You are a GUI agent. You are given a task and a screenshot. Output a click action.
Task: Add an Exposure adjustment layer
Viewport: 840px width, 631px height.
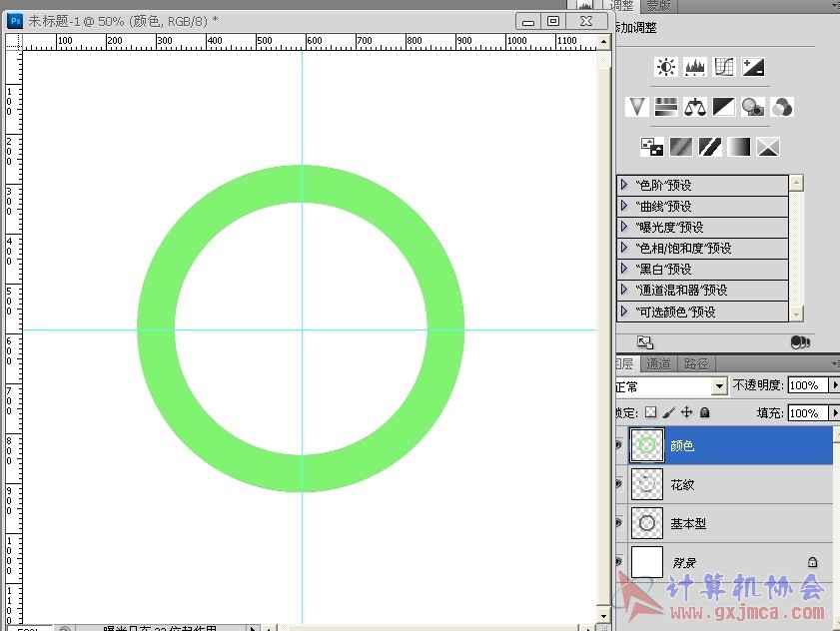pyautogui.click(x=753, y=67)
